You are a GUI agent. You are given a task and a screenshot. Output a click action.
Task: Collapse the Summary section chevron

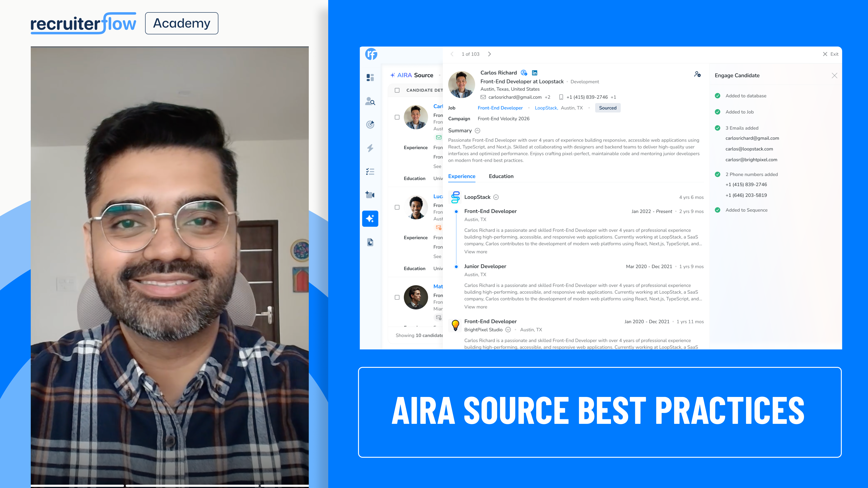click(x=477, y=131)
